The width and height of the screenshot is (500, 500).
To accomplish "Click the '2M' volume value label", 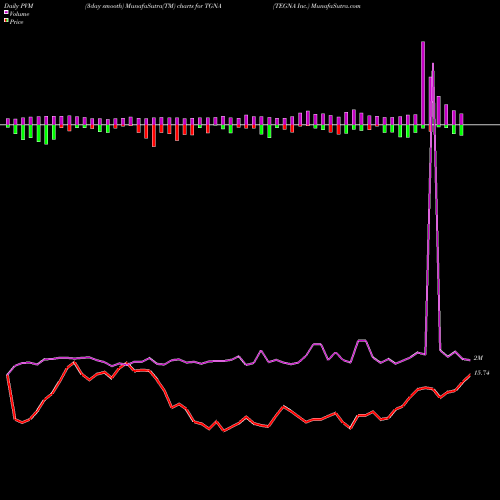I will coord(478,358).
